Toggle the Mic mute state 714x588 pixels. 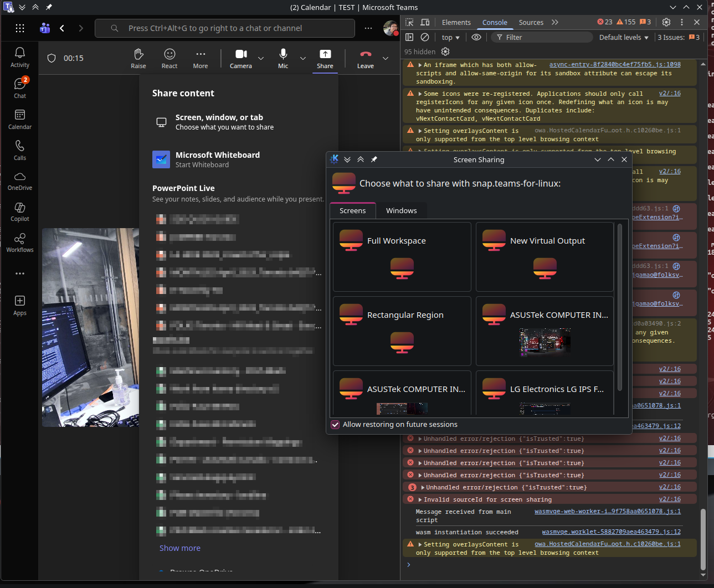pyautogui.click(x=283, y=58)
